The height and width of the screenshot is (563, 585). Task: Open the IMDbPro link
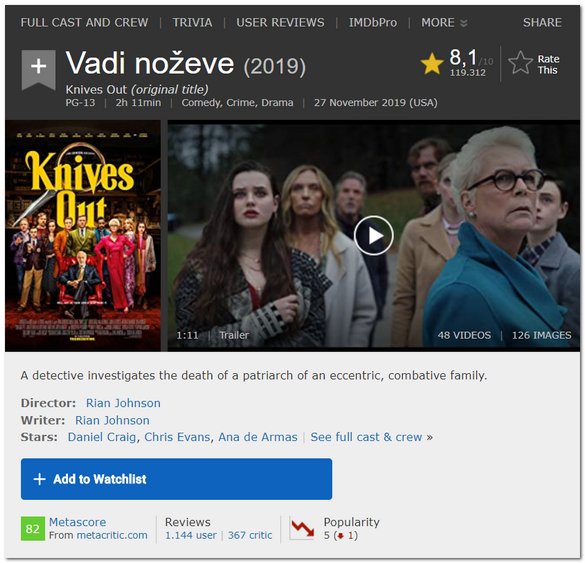(x=373, y=23)
